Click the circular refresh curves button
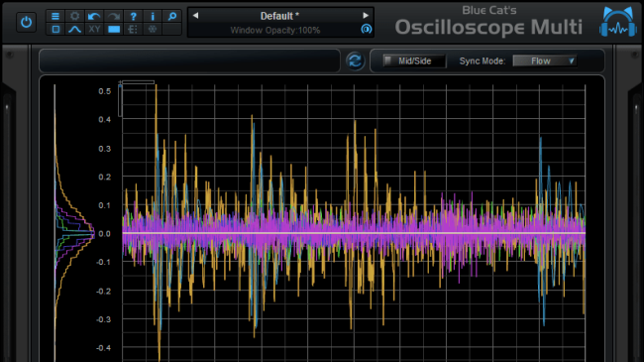 point(355,60)
